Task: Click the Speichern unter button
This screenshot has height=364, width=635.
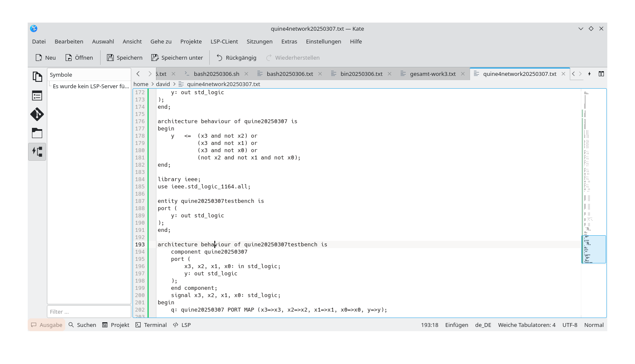Action: pyautogui.click(x=177, y=58)
